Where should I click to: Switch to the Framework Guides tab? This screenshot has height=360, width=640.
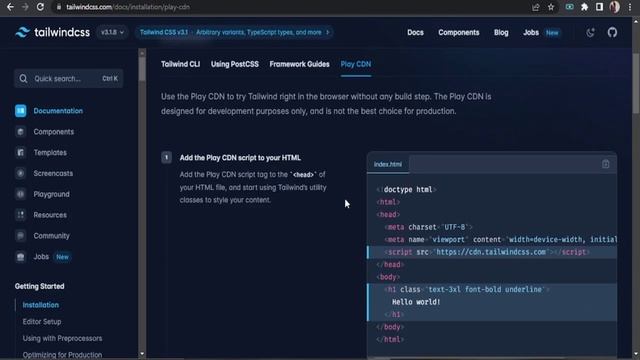point(299,64)
